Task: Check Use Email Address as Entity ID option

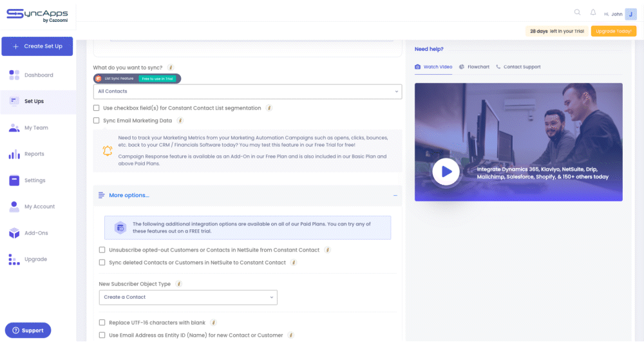Action: click(102, 335)
